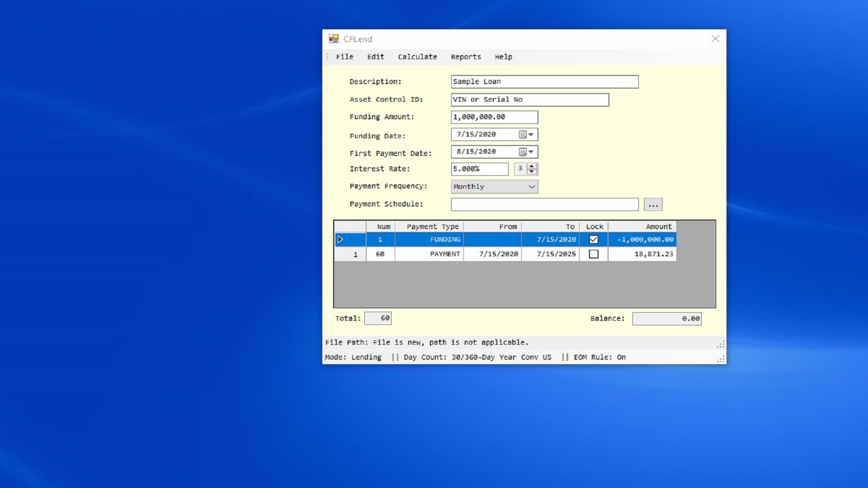The height and width of the screenshot is (488, 868).
Task: Click the CFLend app icon in title bar
Action: point(334,39)
